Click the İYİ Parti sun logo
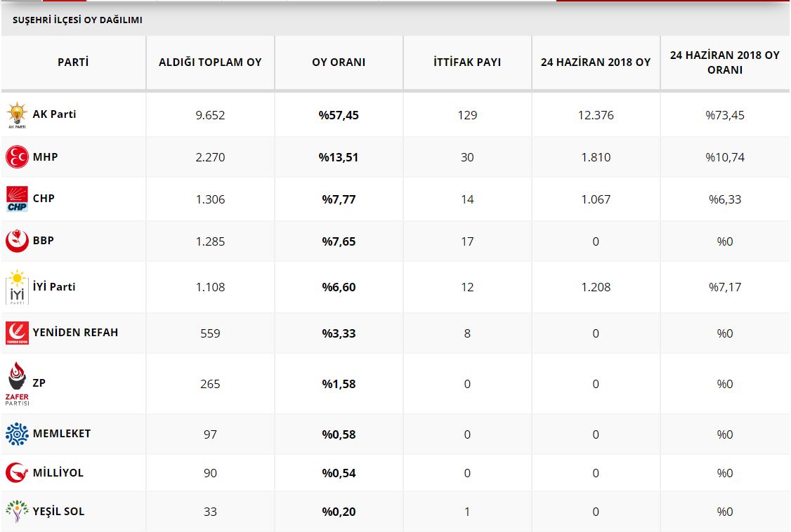 17,287
